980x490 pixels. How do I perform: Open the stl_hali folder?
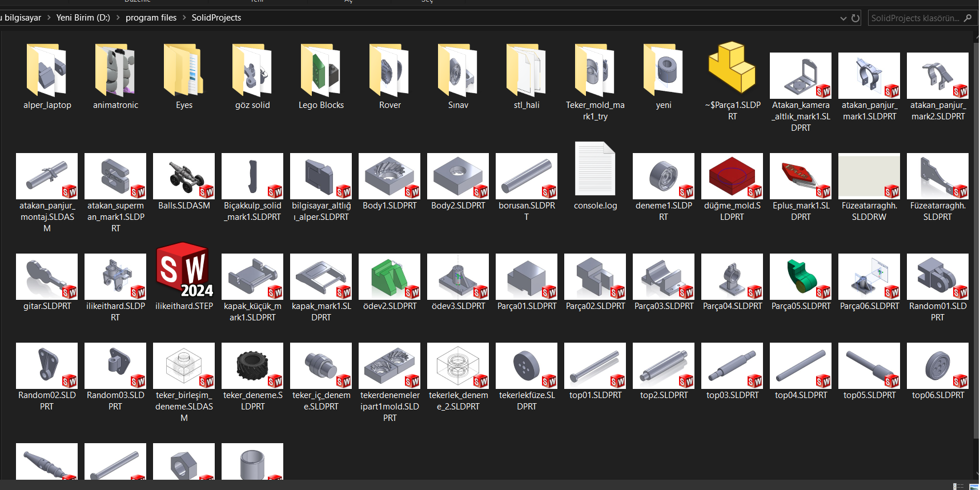[x=527, y=76]
